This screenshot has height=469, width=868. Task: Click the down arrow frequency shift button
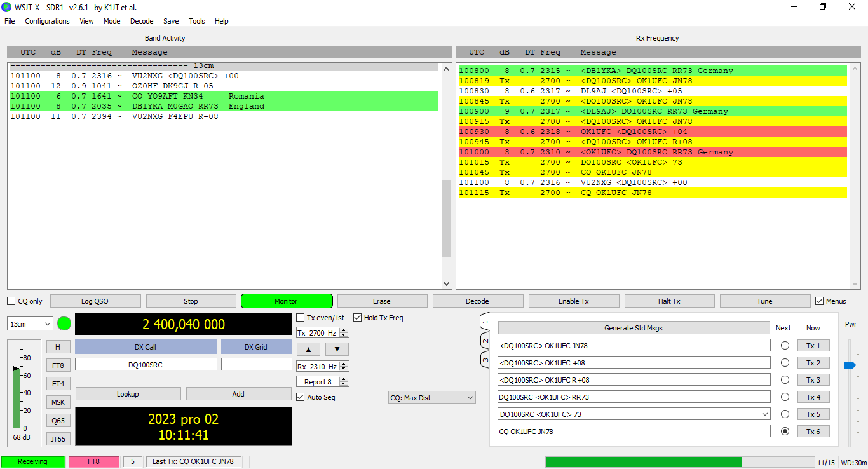pyautogui.click(x=337, y=349)
